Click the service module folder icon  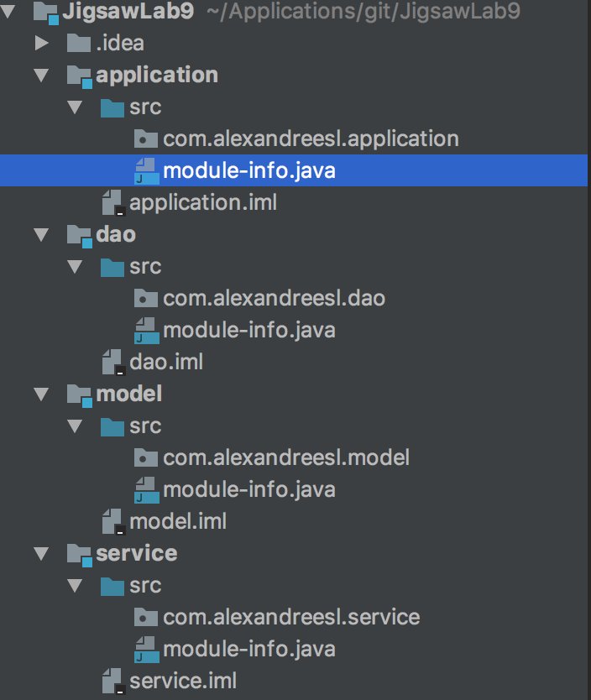[x=78, y=554]
